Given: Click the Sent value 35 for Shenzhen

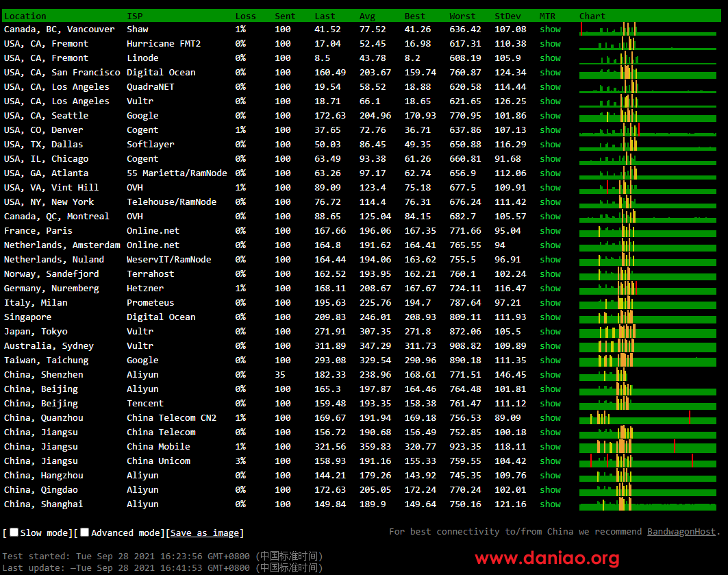Looking at the screenshot, I should click(280, 375).
